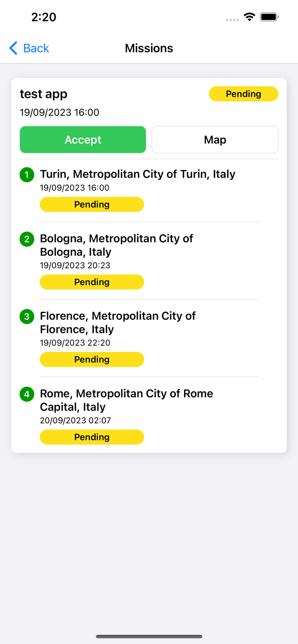Select the Rome Capital stop title

point(126,400)
